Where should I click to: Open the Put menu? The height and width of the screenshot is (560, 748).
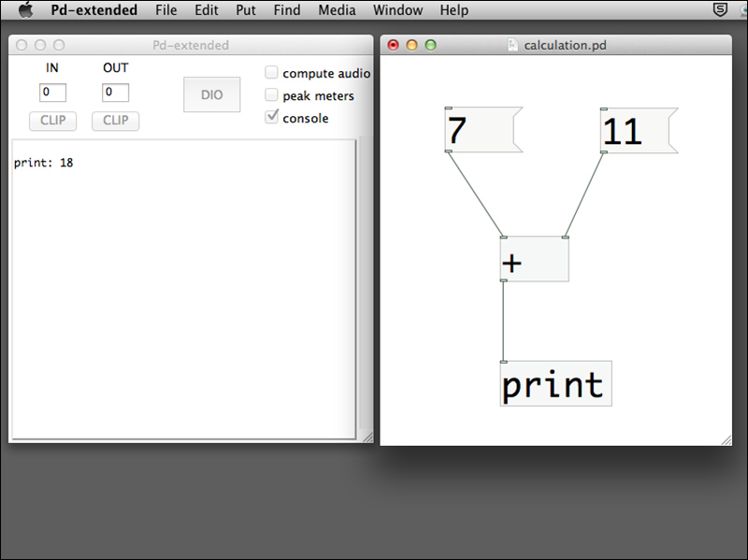point(246,10)
